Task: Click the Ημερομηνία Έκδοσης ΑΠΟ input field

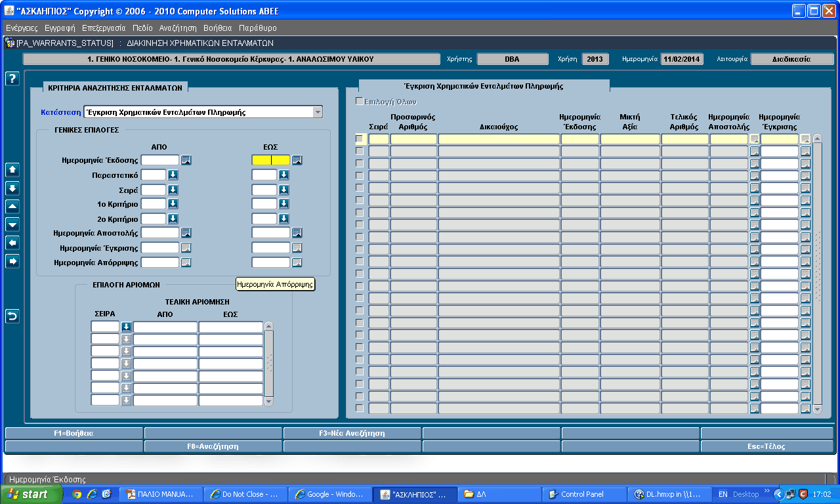Action: click(160, 159)
